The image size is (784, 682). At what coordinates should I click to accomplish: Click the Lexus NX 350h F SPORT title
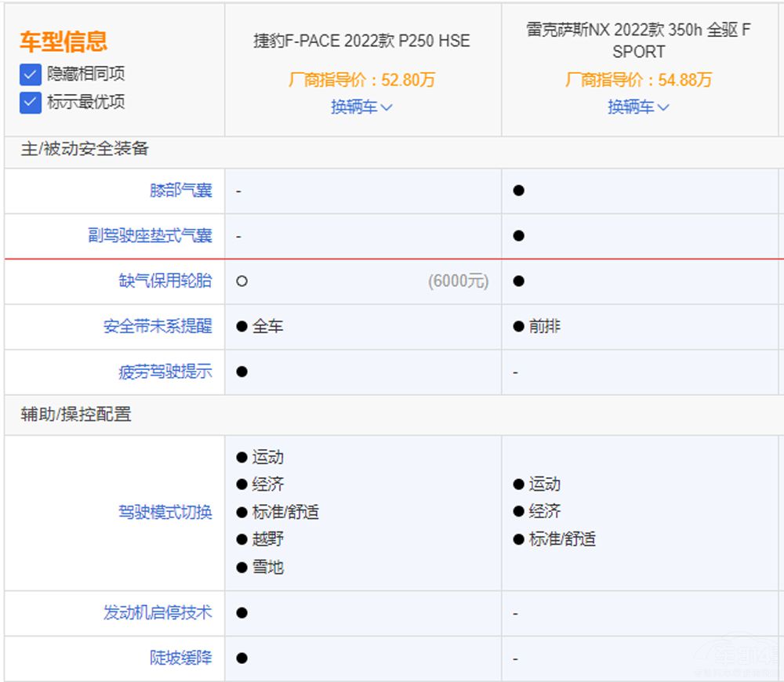[x=638, y=41]
